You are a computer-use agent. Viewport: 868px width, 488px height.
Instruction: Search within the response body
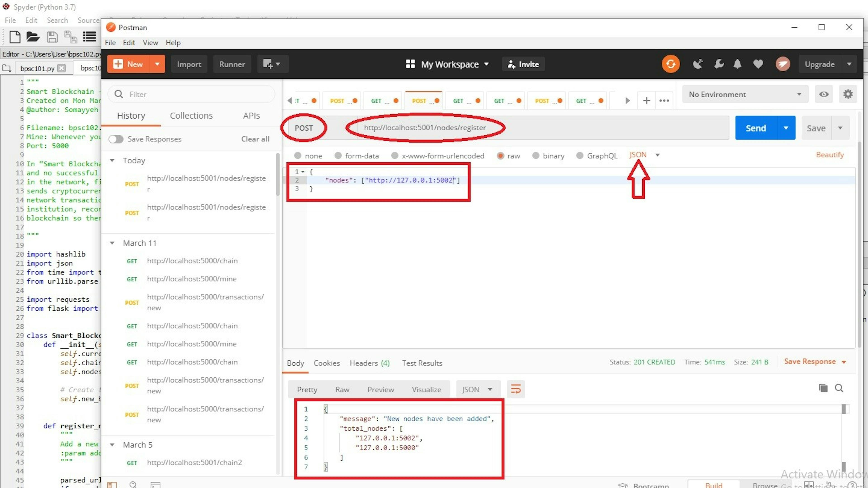pyautogui.click(x=839, y=388)
